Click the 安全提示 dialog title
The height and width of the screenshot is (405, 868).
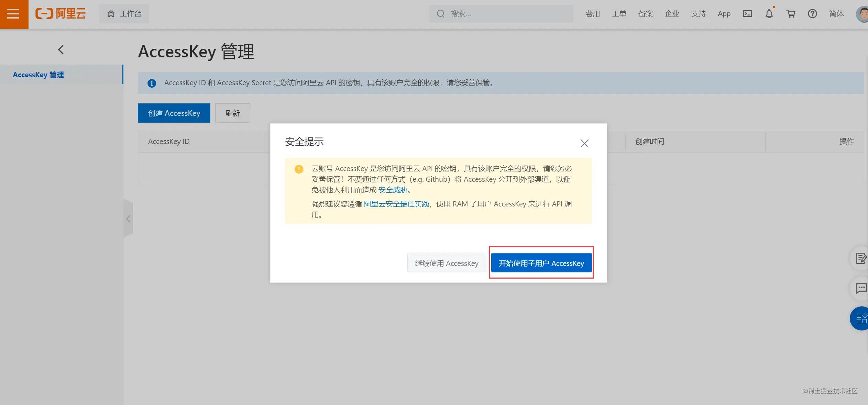point(304,142)
